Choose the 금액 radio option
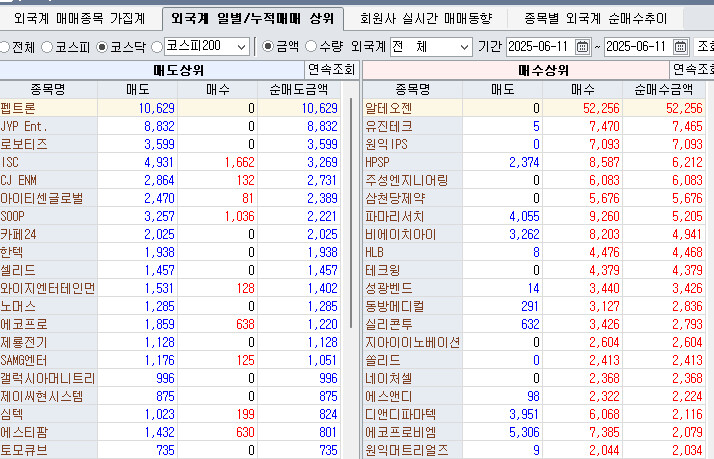The width and height of the screenshot is (714, 459). coord(268,46)
